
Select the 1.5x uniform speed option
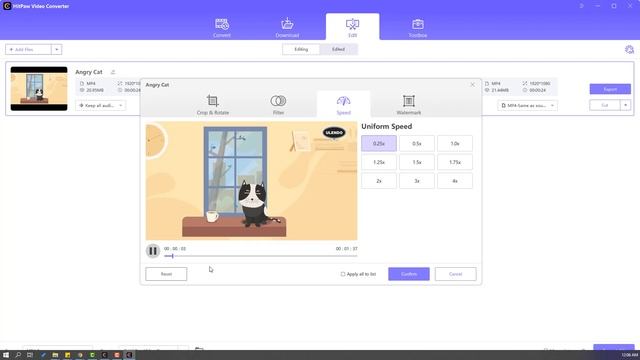click(x=417, y=162)
